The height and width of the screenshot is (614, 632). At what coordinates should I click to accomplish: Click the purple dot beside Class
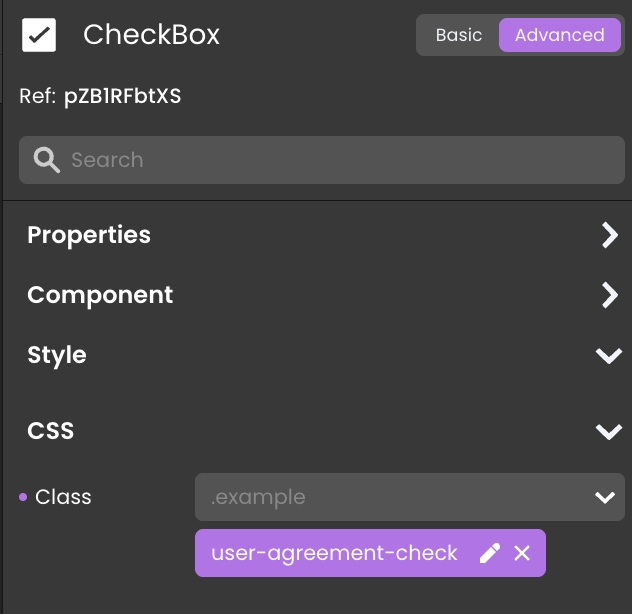pyautogui.click(x=23, y=497)
